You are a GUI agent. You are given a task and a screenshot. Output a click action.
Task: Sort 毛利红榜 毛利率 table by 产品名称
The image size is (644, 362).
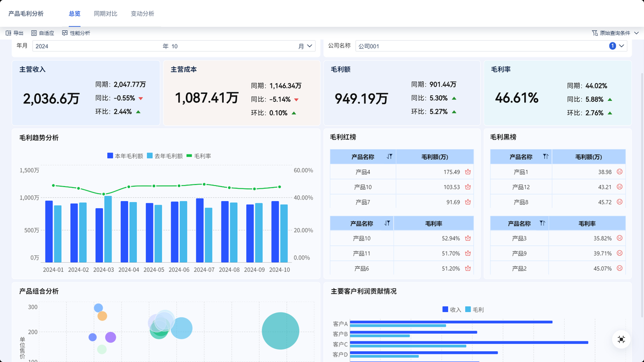[x=387, y=223]
